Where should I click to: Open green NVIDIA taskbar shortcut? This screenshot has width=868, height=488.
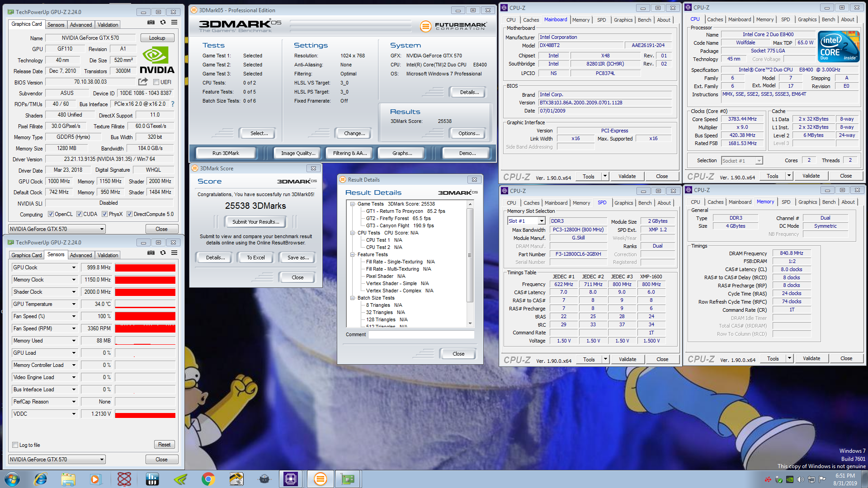point(180,479)
